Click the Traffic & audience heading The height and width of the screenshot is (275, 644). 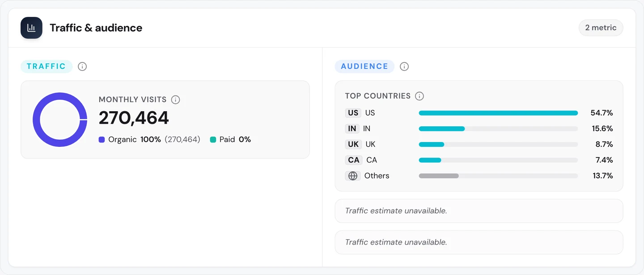[96, 28]
